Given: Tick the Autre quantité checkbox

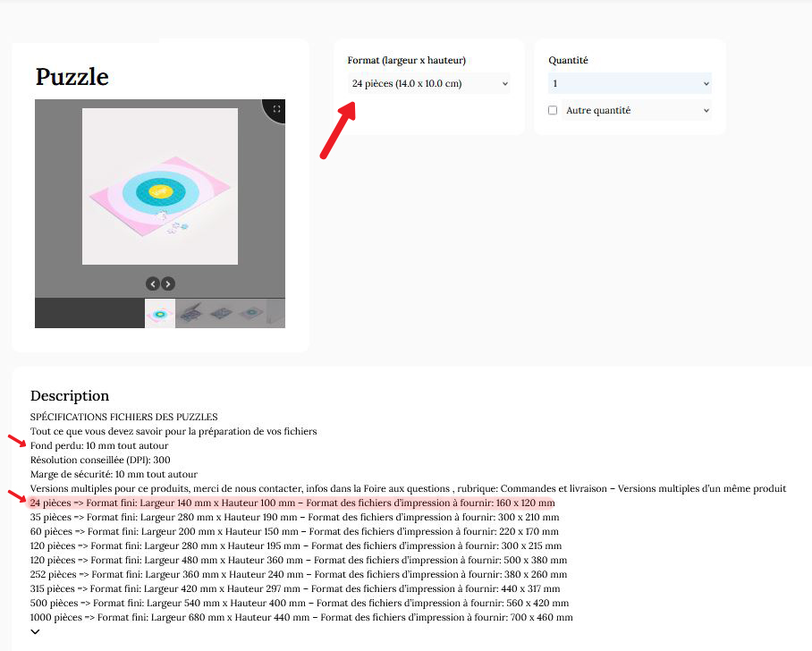Looking at the screenshot, I should point(553,110).
